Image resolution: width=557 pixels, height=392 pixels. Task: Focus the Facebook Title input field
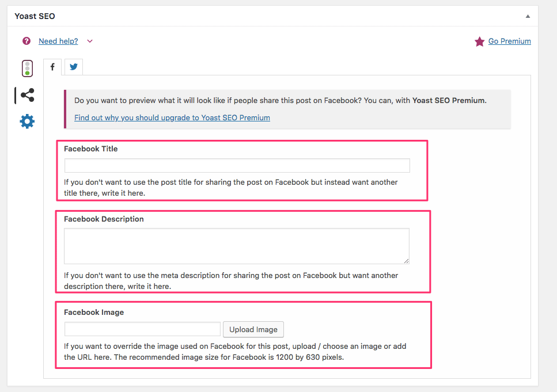coord(237,165)
